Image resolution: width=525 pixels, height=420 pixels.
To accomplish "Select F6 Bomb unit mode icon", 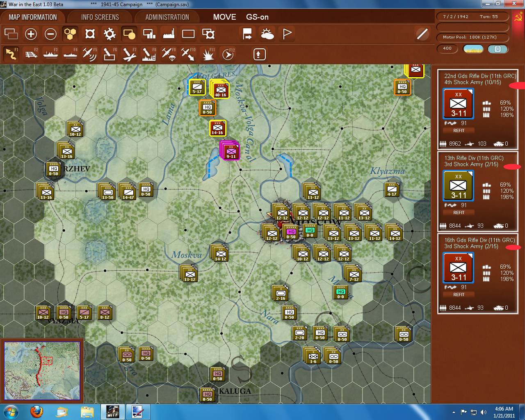I will [x=110, y=54].
